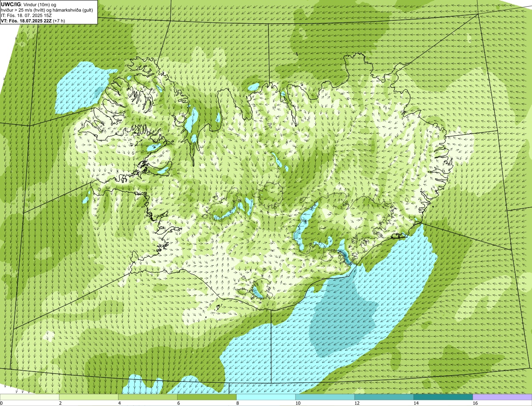Click the '12' label on the color scale
Image resolution: width=532 pixels, height=406 pixels.
pyautogui.click(x=357, y=403)
